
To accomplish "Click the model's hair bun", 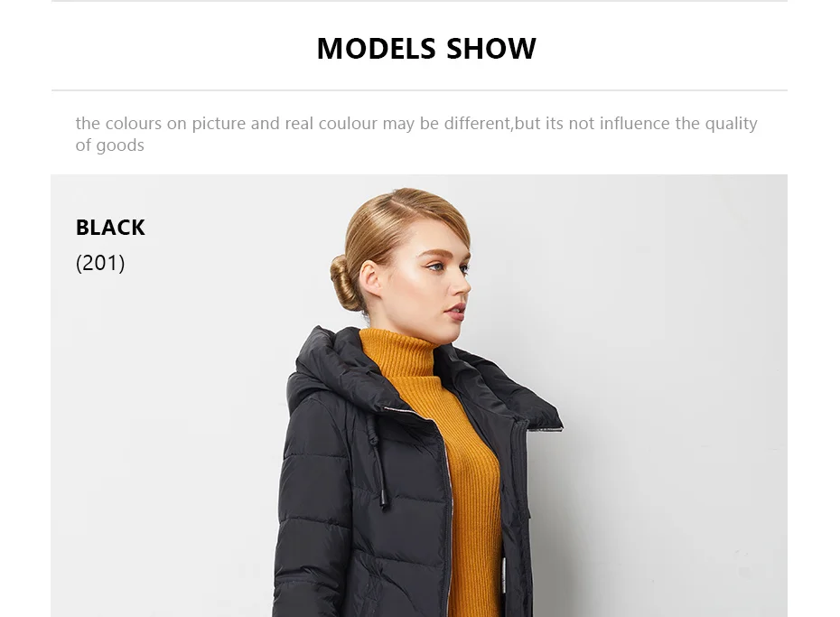I will [x=344, y=283].
